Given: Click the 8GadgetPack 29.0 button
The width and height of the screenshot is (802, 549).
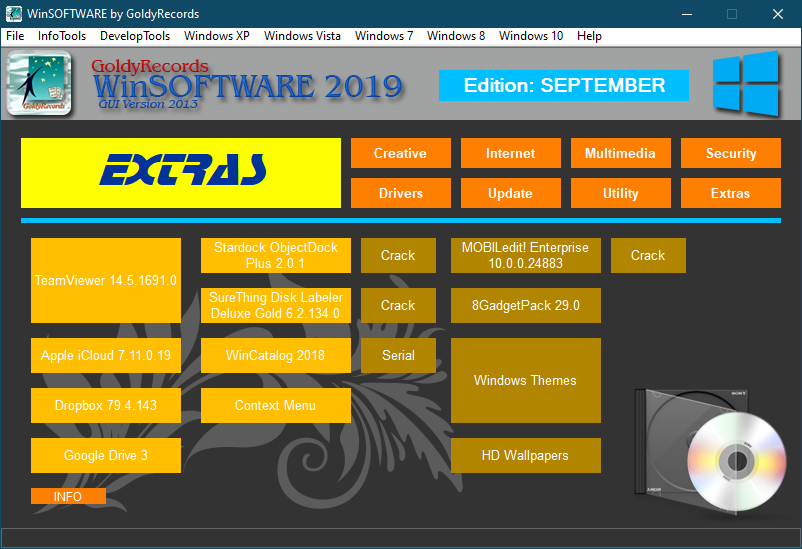Looking at the screenshot, I should pyautogui.click(x=526, y=305).
